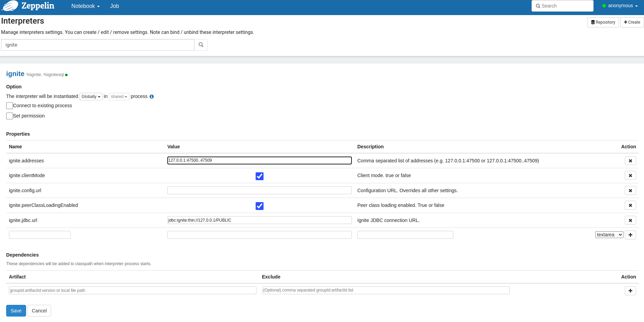Add new property with plus button
The image size is (644, 322).
[x=630, y=235]
